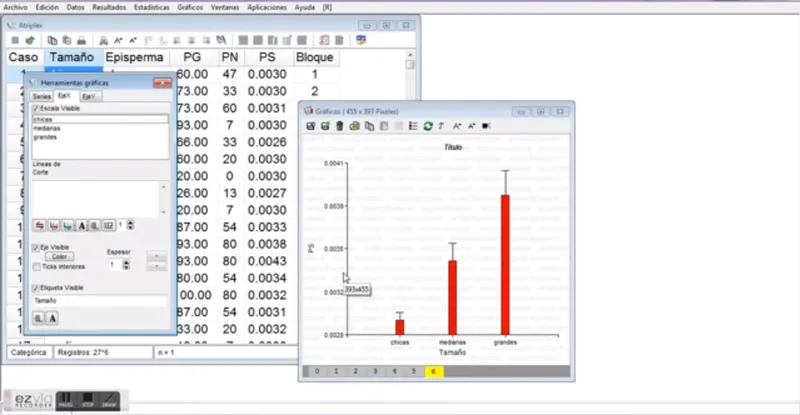Click the binoculars search icon in data toolbar
The image size is (800, 415).
pos(104,40)
